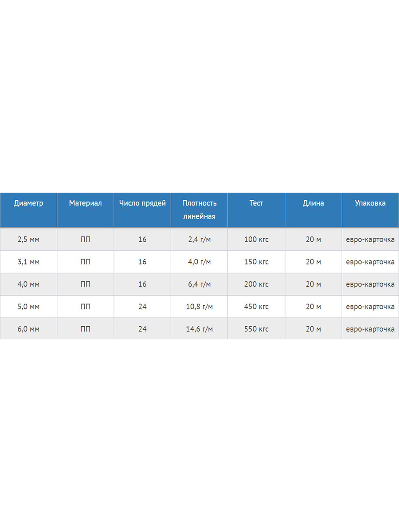The image size is (399, 532).
Task: Select the "200 кгс" test value
Action: [x=256, y=284]
